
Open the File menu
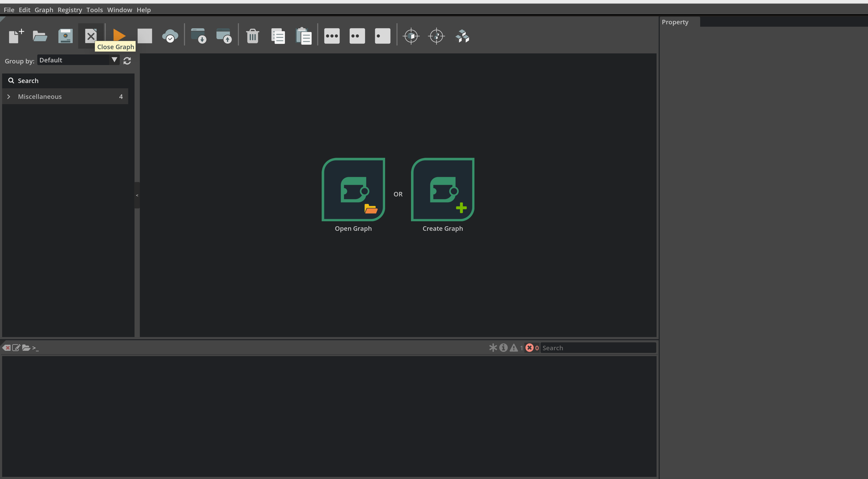tap(9, 10)
